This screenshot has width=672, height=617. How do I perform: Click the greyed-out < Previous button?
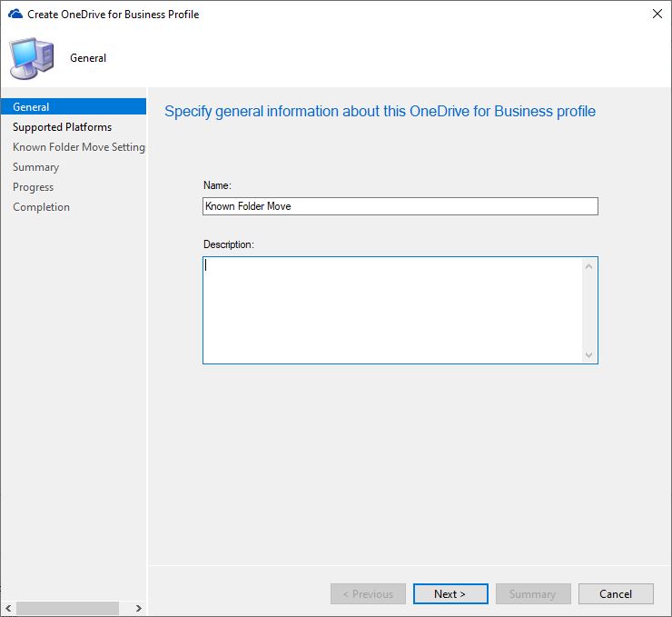pos(368,594)
